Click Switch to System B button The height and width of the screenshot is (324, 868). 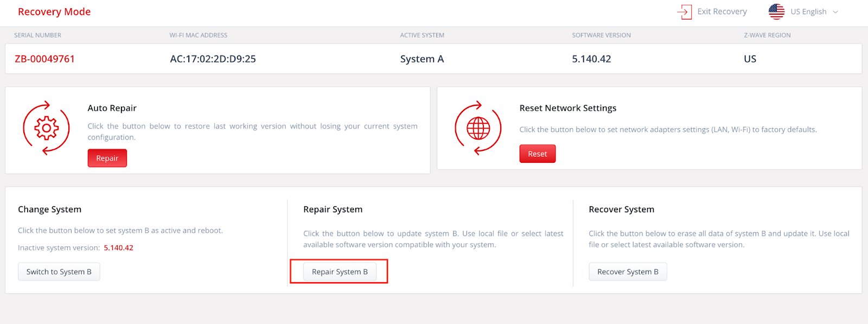click(x=59, y=271)
